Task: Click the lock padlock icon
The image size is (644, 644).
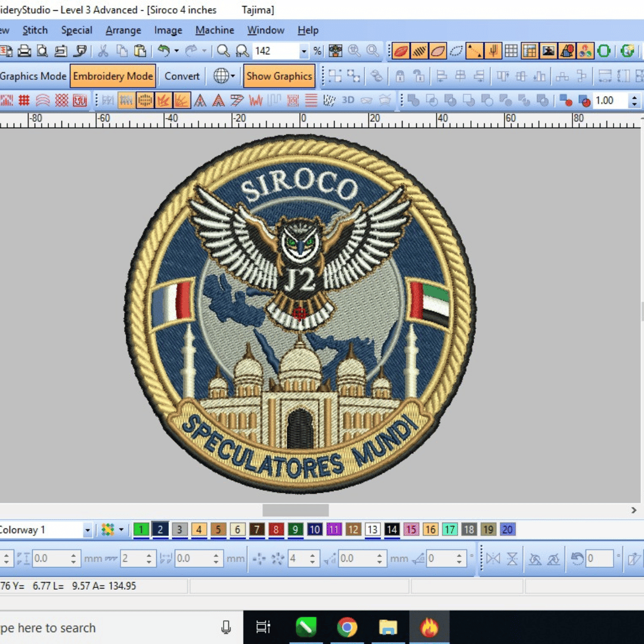Action: click(400, 76)
